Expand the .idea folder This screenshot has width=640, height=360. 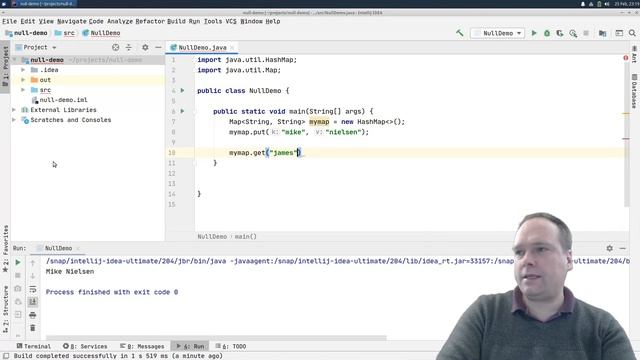pyautogui.click(x=23, y=70)
